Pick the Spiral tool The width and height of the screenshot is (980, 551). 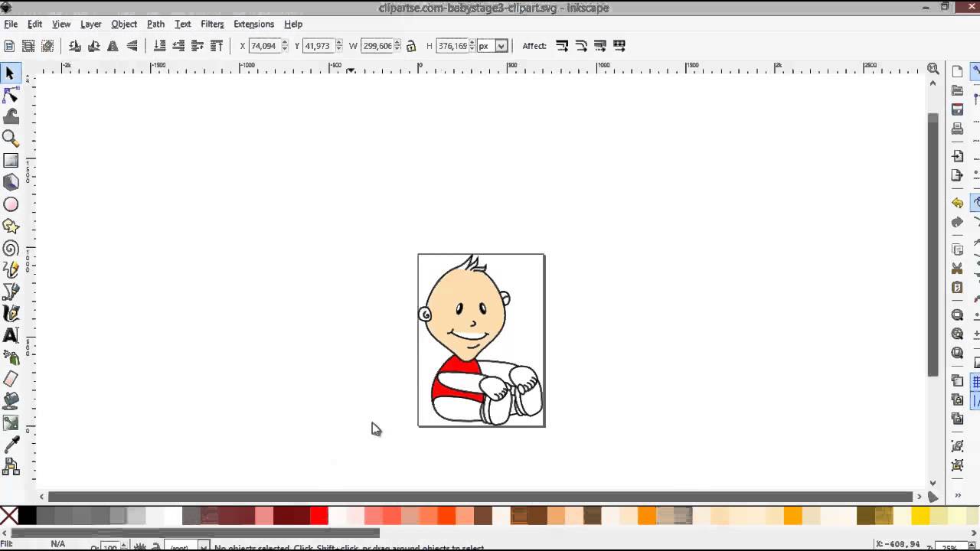click(x=11, y=248)
